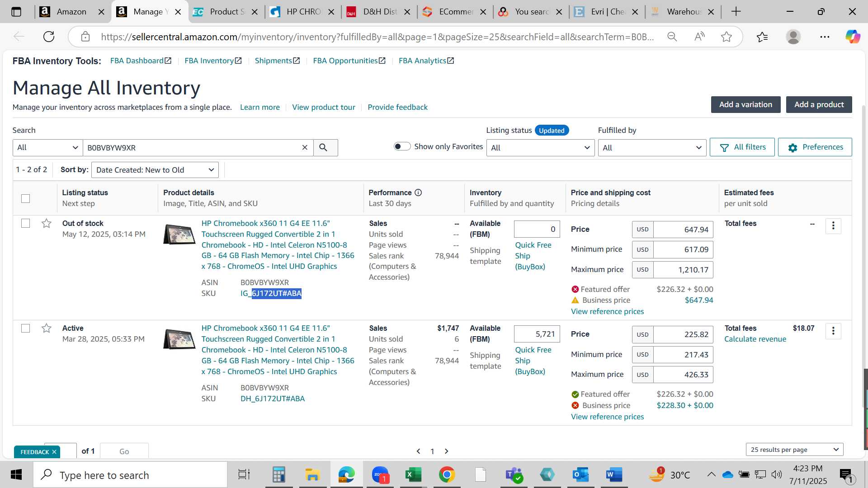Open the FBA Analytics link
Screen dimensions: 868x488
[426, 61]
